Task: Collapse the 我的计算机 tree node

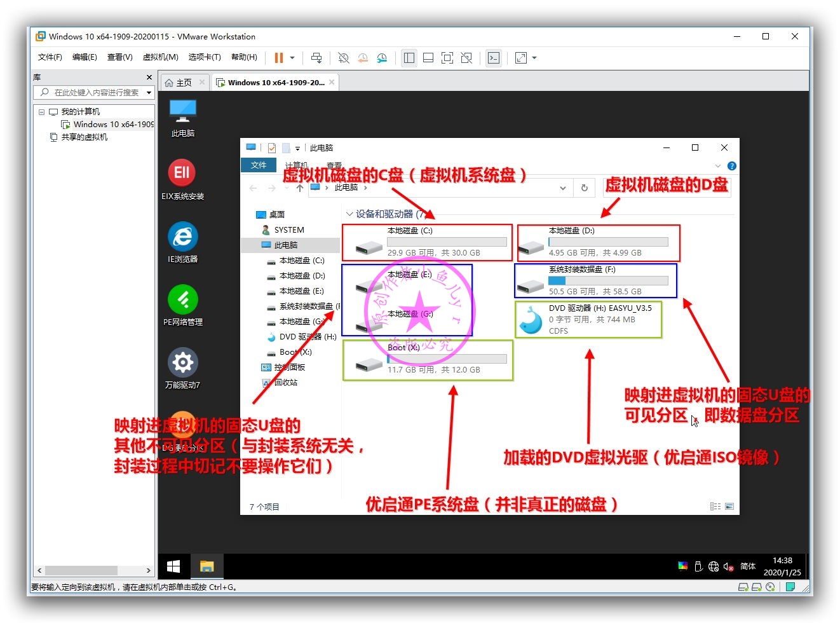Action: coord(41,112)
